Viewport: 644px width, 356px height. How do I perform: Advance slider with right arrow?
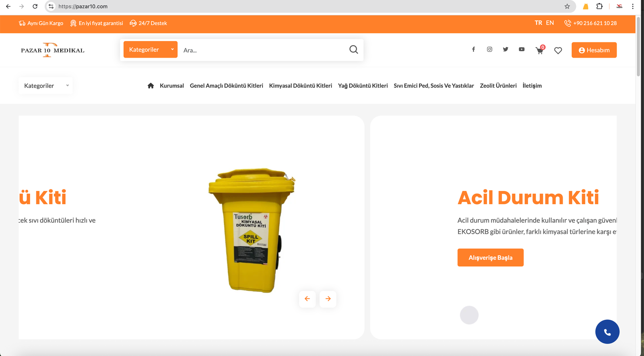(x=328, y=299)
